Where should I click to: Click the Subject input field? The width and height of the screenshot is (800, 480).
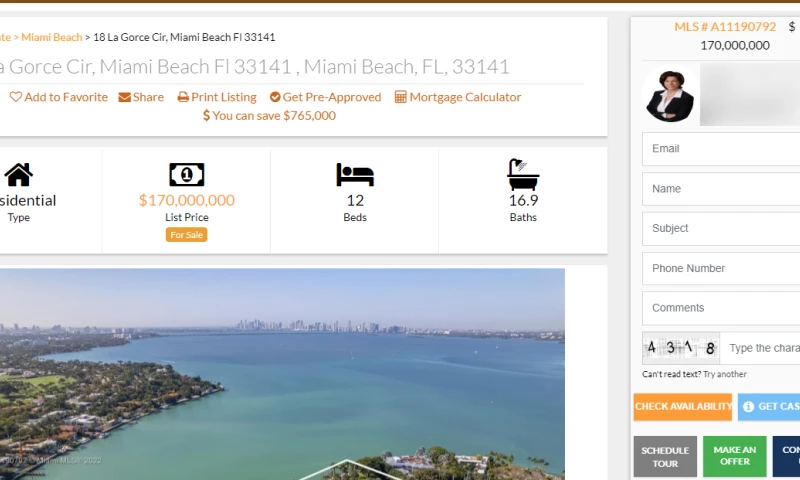point(721,229)
